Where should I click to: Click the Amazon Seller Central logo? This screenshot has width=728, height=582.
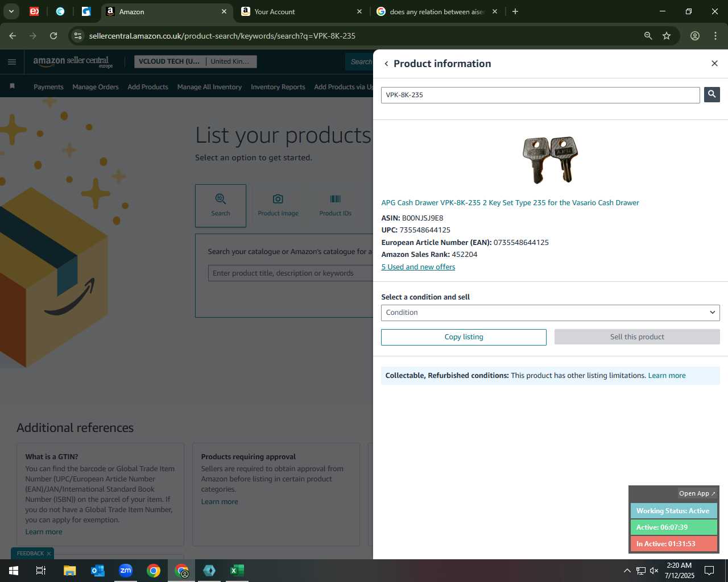point(73,62)
